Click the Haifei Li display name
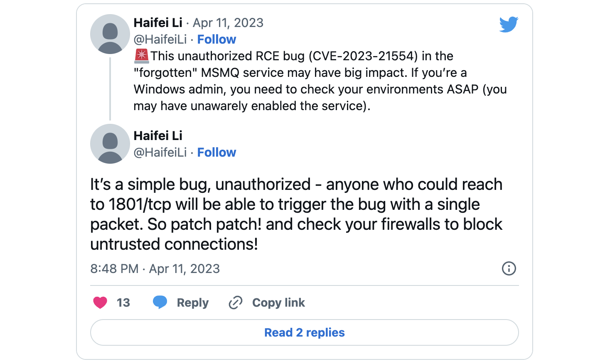This screenshot has height=364, width=605. tap(158, 23)
